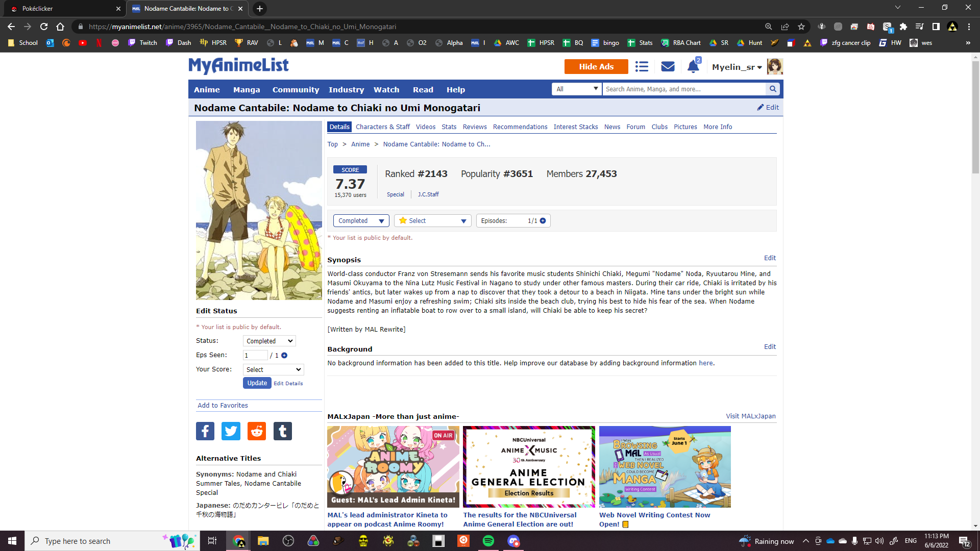Open the Community menu
Viewport: 980px width, 551px height.
[x=296, y=90]
